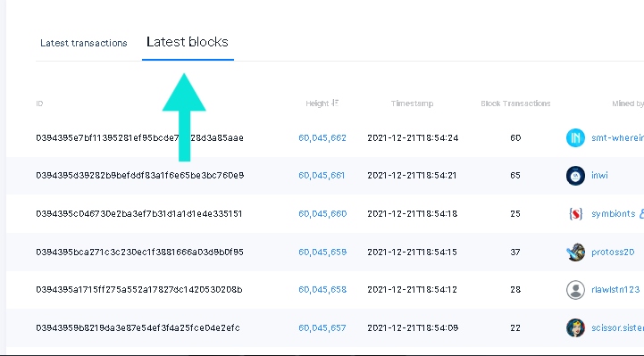Click timestamp 2021-12-21T18:54:18

coord(413,213)
